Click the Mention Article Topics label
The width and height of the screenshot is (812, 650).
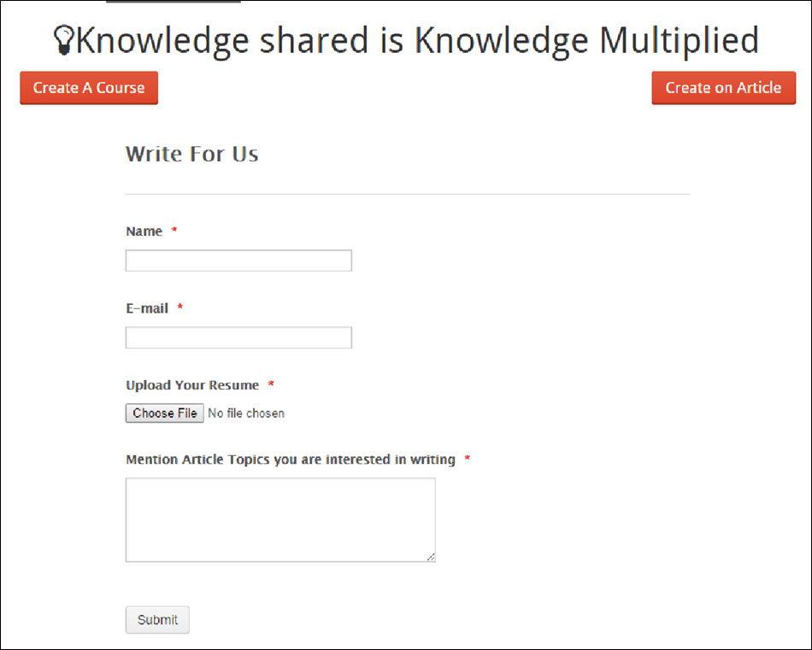point(291,460)
